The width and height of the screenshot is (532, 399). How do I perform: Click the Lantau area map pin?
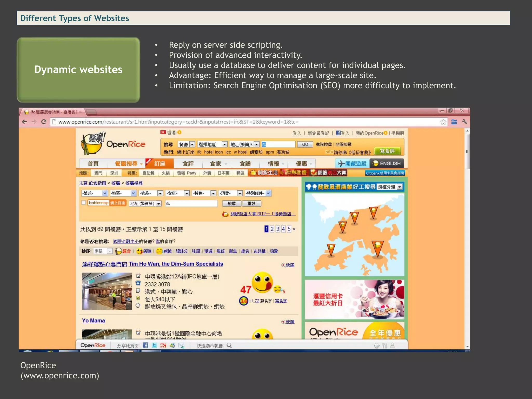pos(331,250)
